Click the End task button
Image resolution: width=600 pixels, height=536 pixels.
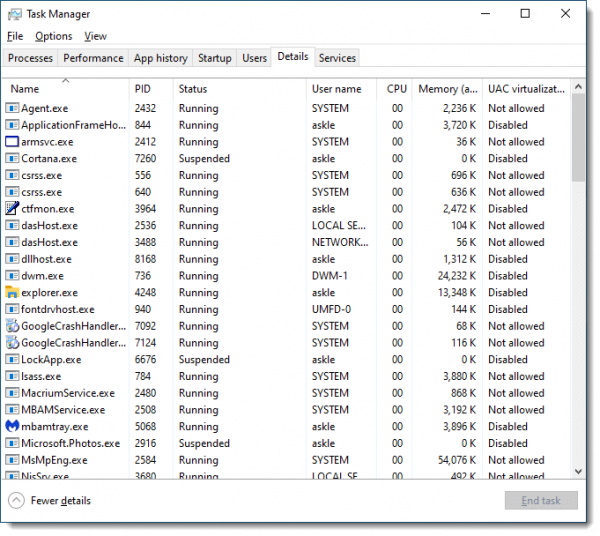click(541, 500)
